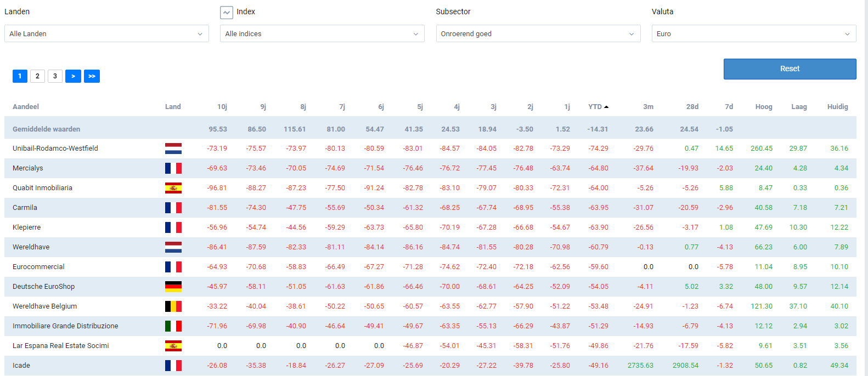Sort by 6j column header
The height and width of the screenshot is (376, 868).
[381, 107]
